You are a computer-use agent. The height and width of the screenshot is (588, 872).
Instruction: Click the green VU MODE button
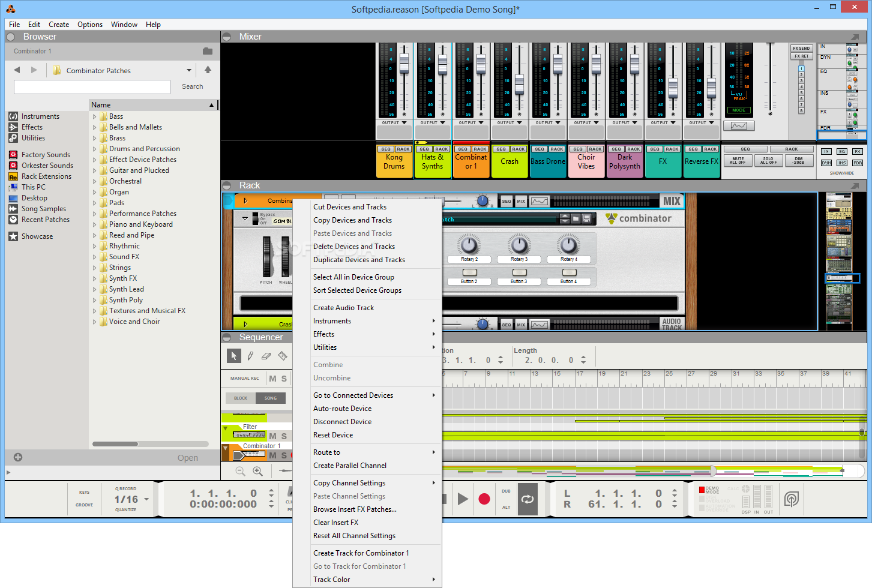pos(739,110)
